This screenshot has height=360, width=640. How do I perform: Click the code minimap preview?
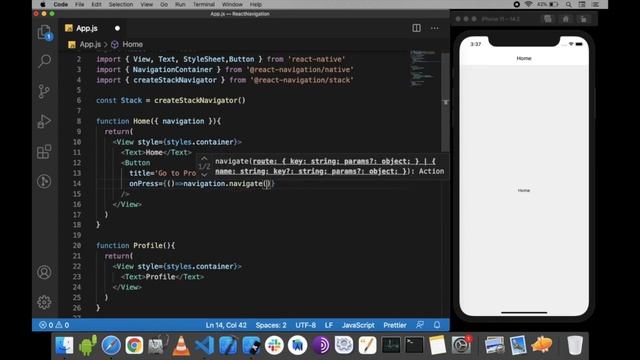[424, 68]
